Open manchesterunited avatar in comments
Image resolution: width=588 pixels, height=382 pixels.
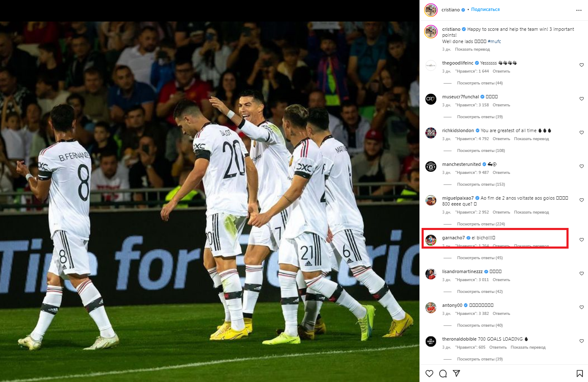[431, 167]
